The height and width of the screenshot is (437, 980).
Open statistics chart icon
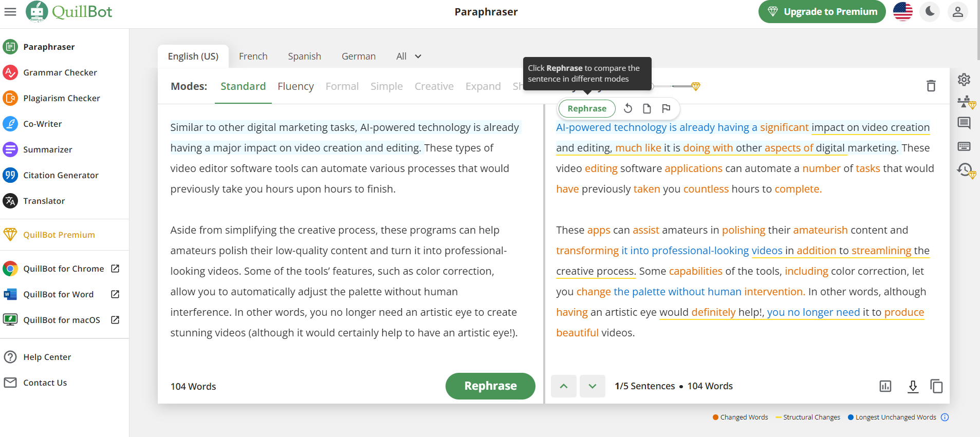click(x=885, y=386)
